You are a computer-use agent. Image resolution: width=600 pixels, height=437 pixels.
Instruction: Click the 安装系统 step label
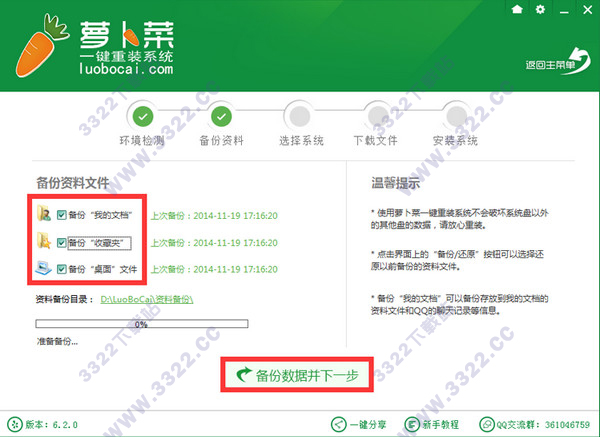455,141
